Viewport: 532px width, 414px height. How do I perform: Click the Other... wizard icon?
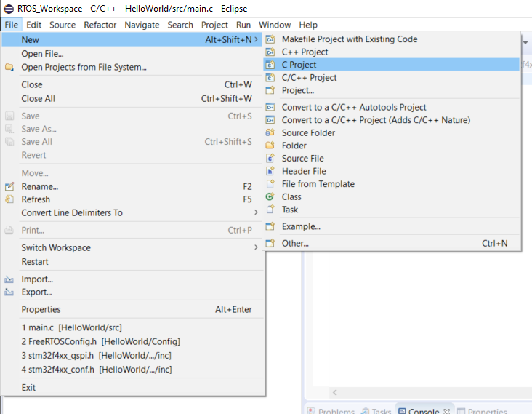[x=270, y=244]
